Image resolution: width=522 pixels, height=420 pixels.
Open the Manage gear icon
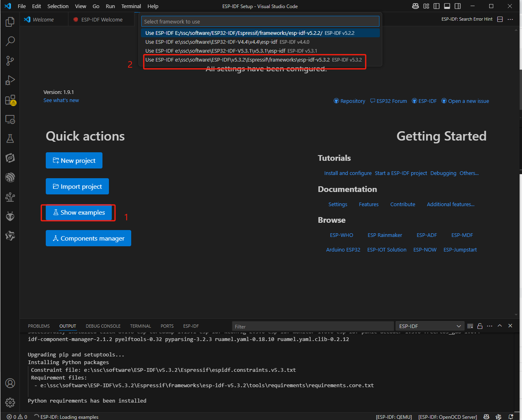(x=10, y=402)
